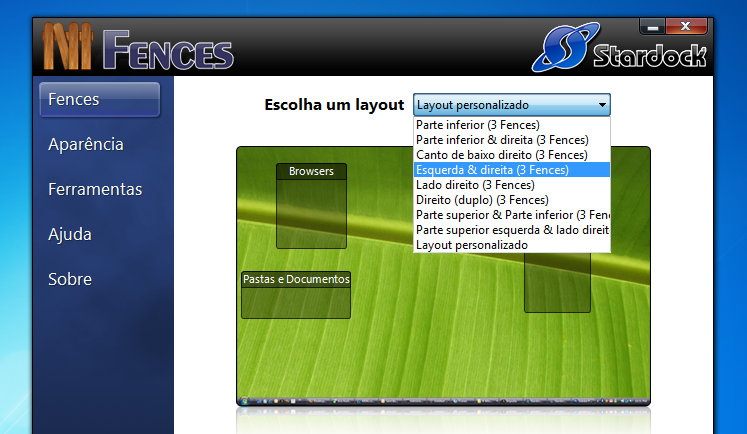747x434 pixels.
Task: Minimize the Fences window
Action: (652, 27)
